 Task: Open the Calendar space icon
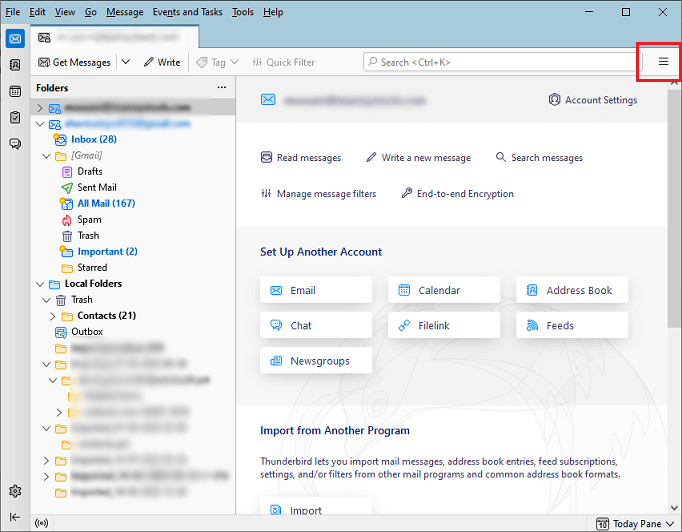pyautogui.click(x=15, y=91)
